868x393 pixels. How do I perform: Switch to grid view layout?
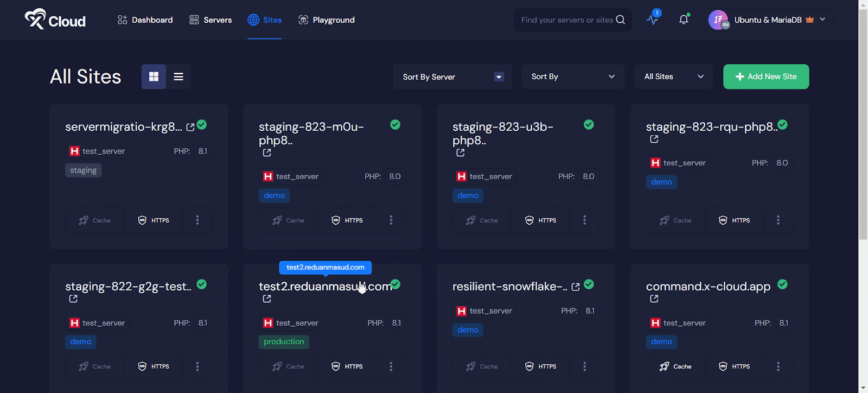[154, 77]
